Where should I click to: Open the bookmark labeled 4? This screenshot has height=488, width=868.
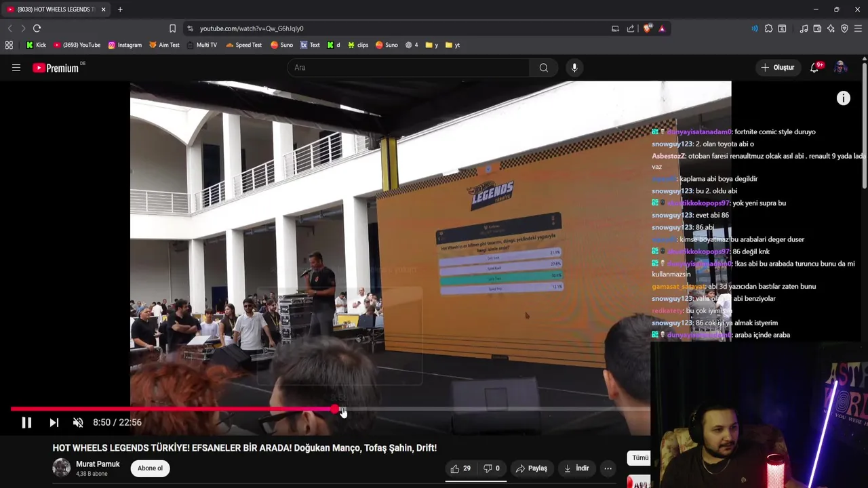click(x=412, y=45)
